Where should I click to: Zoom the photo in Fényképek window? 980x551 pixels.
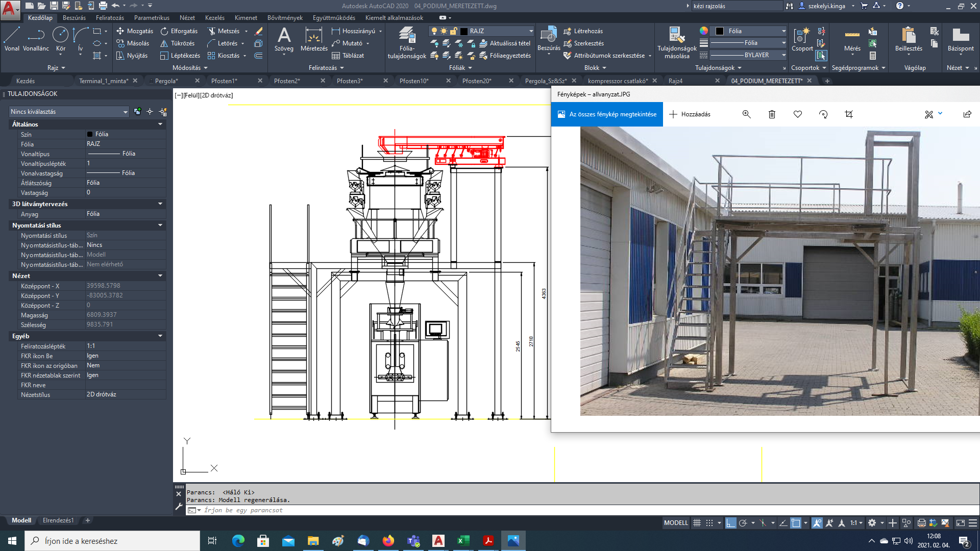pos(746,114)
